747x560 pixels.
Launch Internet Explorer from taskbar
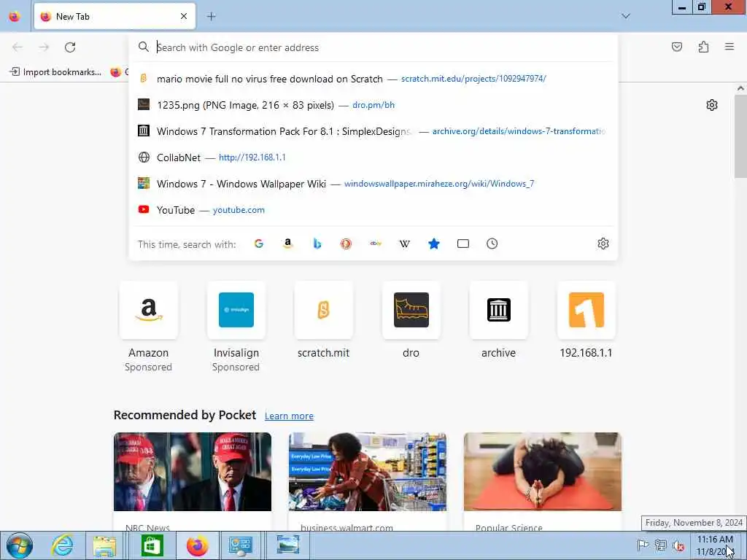[63, 545]
